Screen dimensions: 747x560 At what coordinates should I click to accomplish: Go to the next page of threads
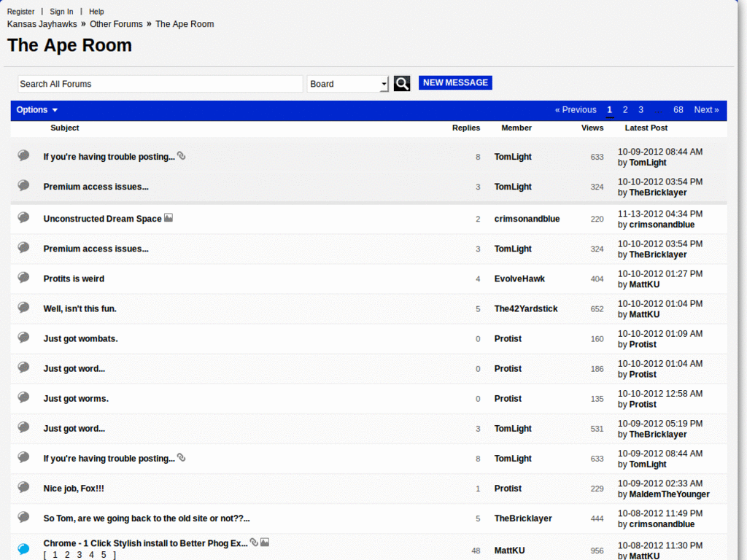click(x=705, y=109)
